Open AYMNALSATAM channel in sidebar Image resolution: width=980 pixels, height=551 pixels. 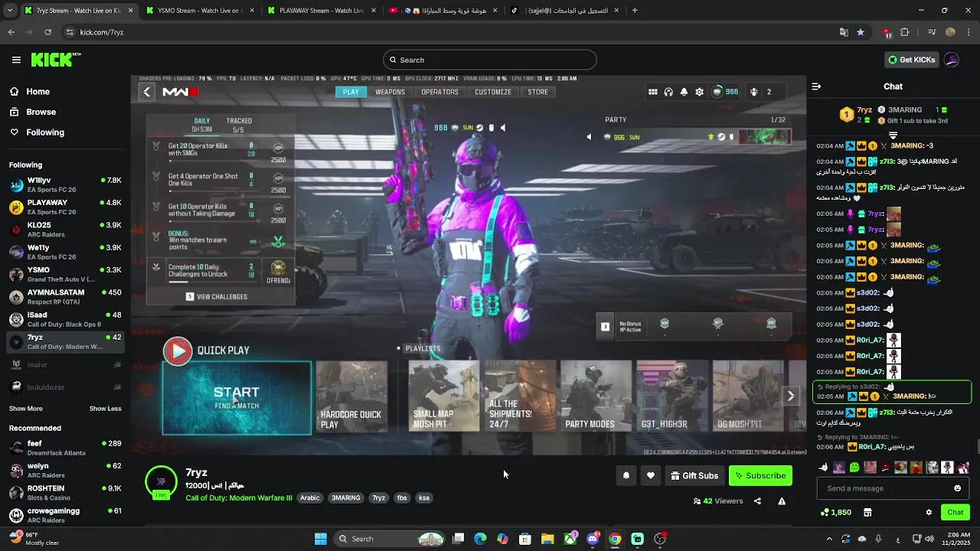click(65, 296)
